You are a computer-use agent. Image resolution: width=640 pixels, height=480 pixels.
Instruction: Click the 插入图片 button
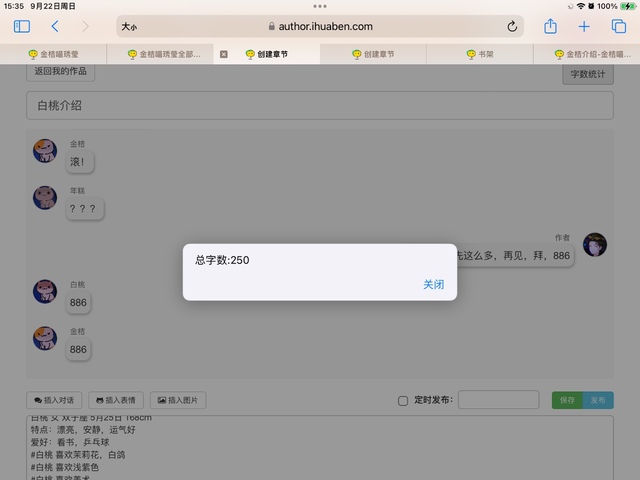pyautogui.click(x=175, y=400)
